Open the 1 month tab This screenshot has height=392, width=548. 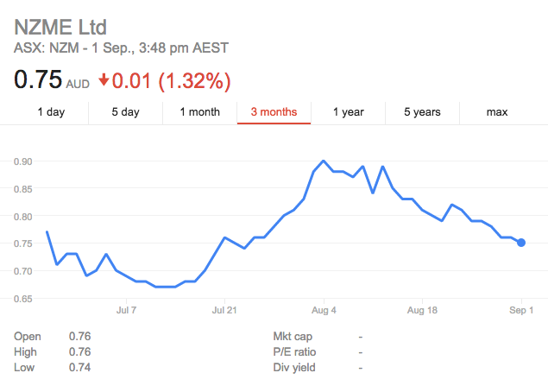point(200,112)
